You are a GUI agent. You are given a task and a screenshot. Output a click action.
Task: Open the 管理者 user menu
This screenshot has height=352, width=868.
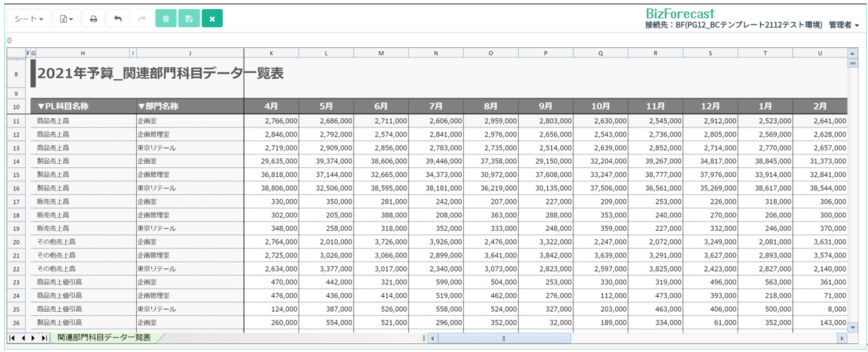coord(844,25)
